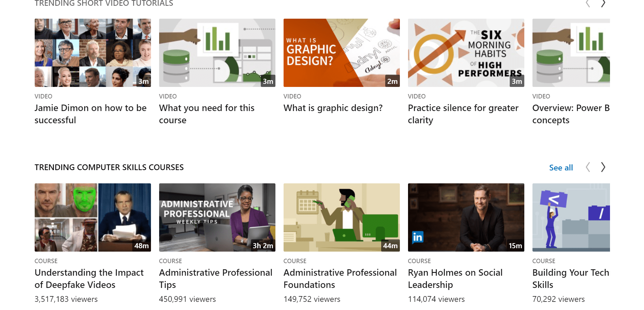Click next arrow for short video tutorials

click(603, 3)
